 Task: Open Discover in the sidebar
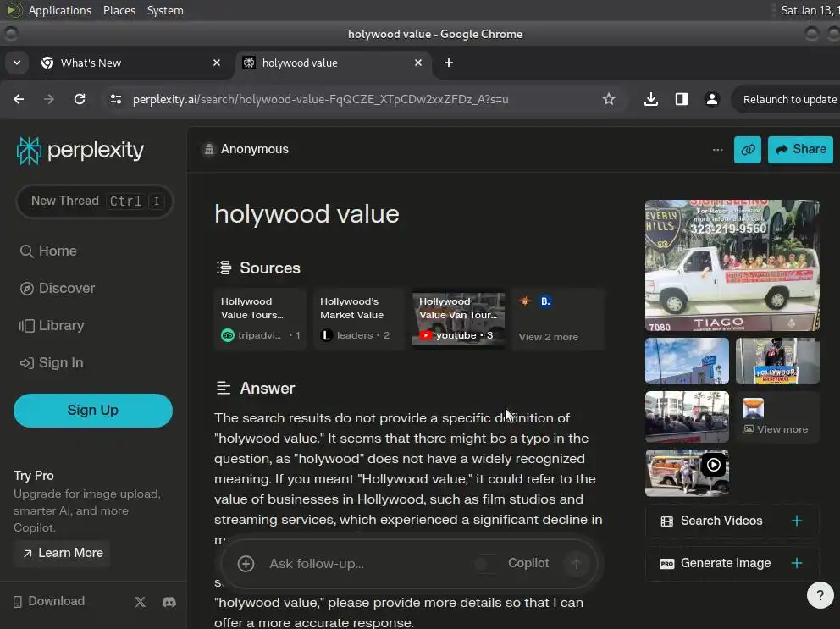[58, 288]
